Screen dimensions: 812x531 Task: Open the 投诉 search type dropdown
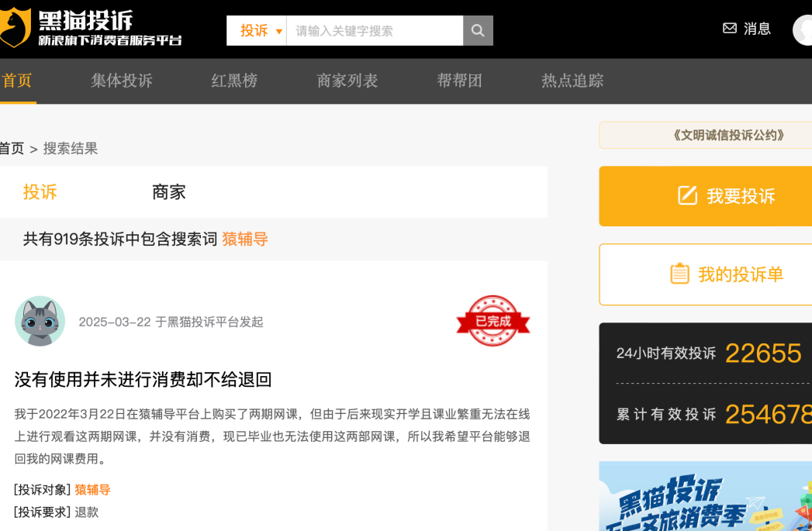pyautogui.click(x=257, y=30)
